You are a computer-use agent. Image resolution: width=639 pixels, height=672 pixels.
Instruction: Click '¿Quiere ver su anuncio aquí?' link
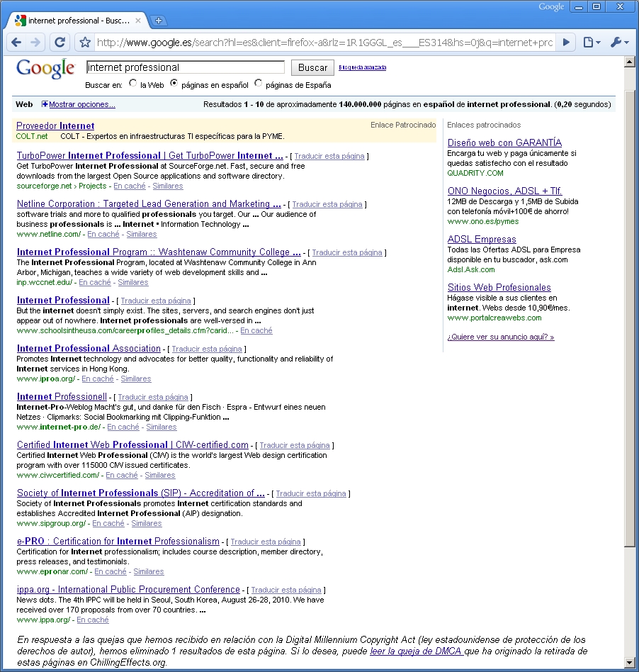(501, 337)
